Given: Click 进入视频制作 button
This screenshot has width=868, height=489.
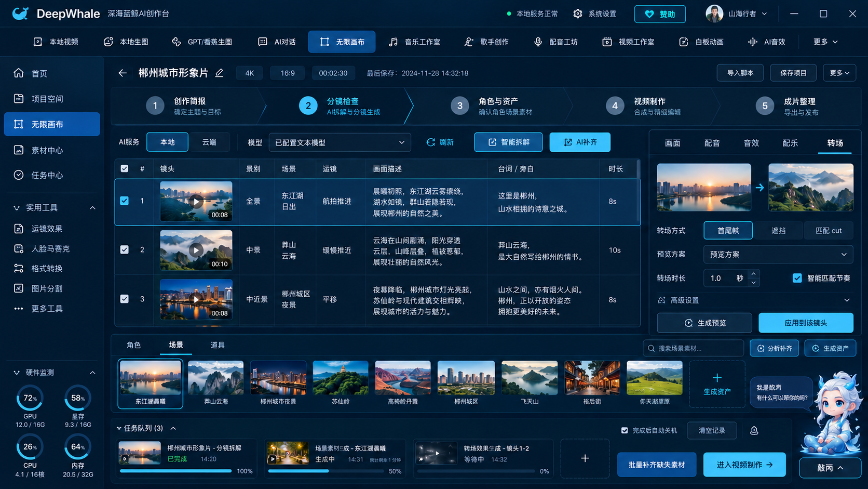Looking at the screenshot, I should click(x=744, y=465).
